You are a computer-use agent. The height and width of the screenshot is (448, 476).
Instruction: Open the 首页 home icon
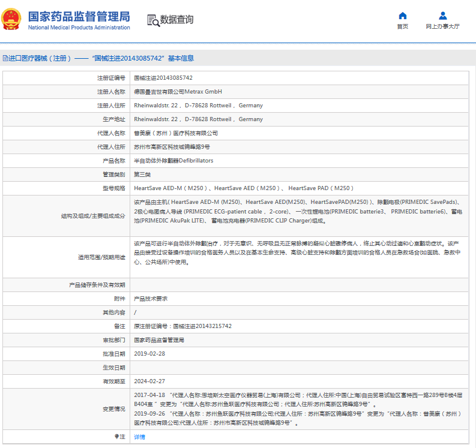[403, 16]
